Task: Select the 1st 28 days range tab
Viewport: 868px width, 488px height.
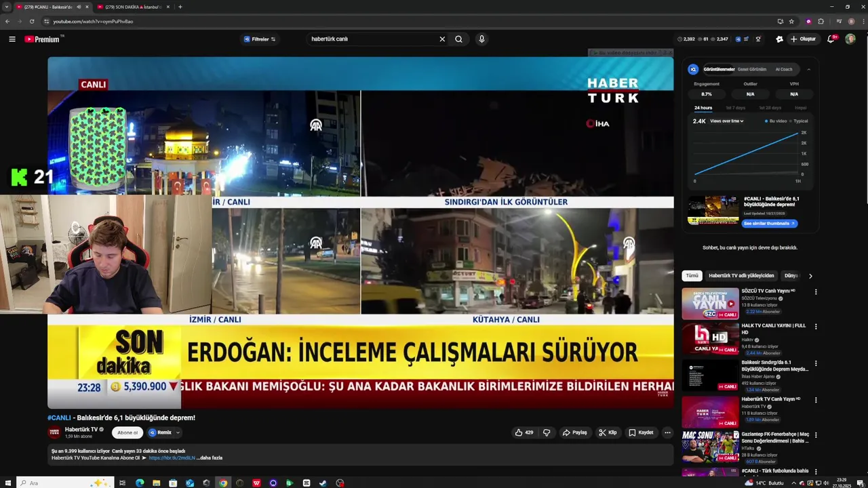Action: pos(770,108)
